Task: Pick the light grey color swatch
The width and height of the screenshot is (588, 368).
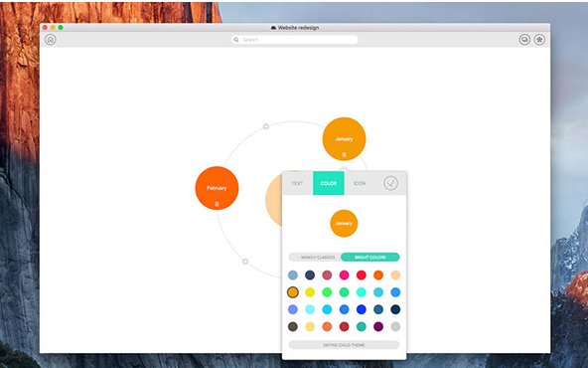Action: [x=395, y=326]
